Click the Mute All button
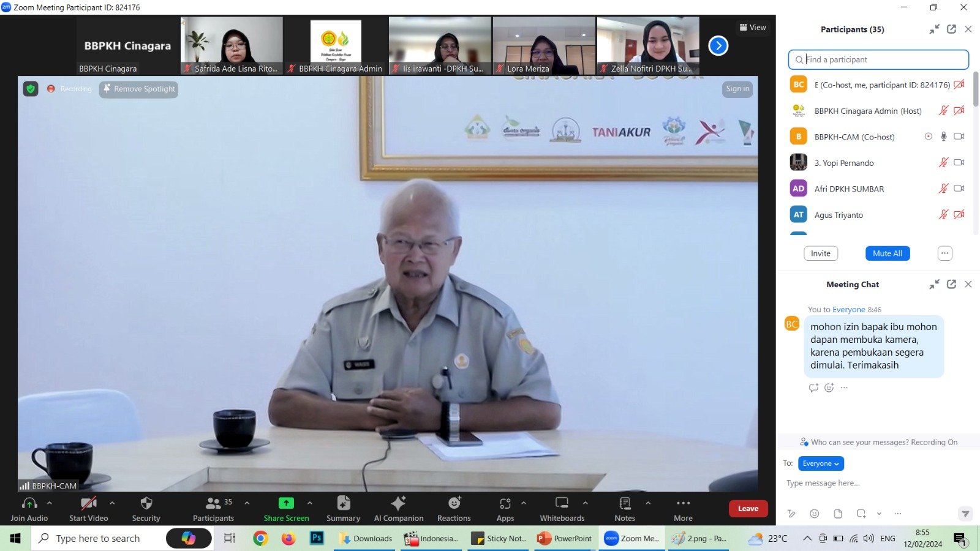Viewport: 980px width, 551px height. coord(888,253)
